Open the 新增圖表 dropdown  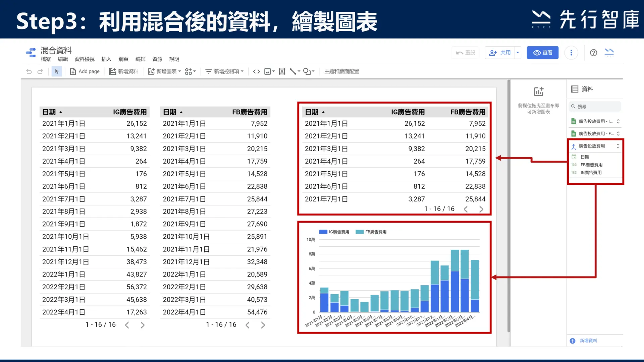tap(164, 71)
